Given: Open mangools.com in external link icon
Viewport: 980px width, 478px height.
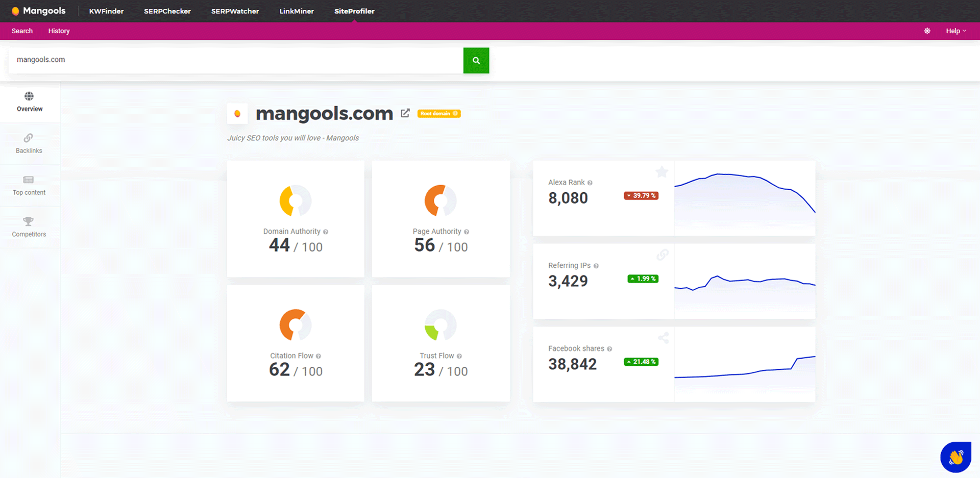Looking at the screenshot, I should (405, 113).
